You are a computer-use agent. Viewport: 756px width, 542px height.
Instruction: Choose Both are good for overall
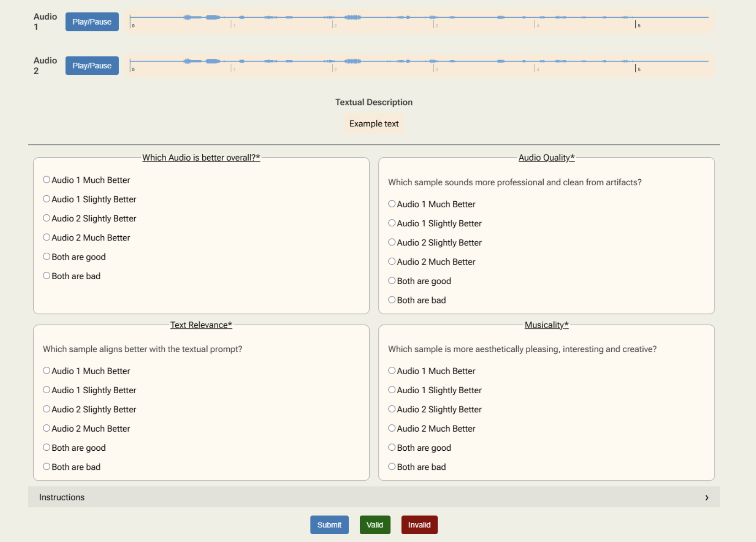47,256
